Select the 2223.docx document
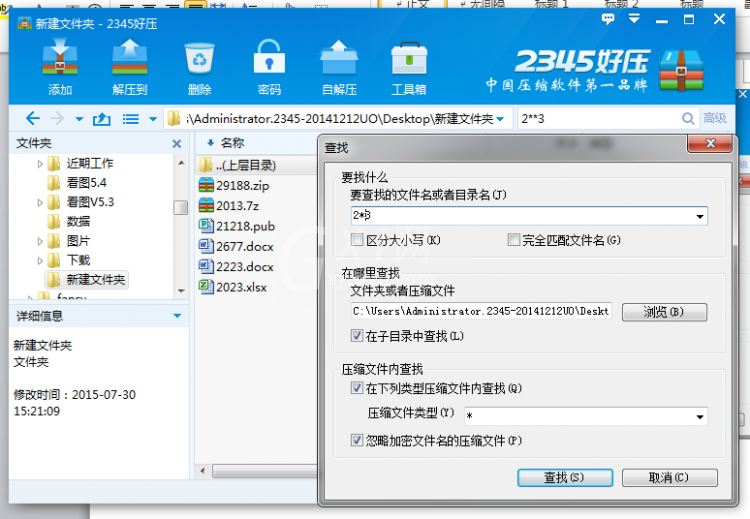The height and width of the screenshot is (519, 750). click(x=236, y=266)
